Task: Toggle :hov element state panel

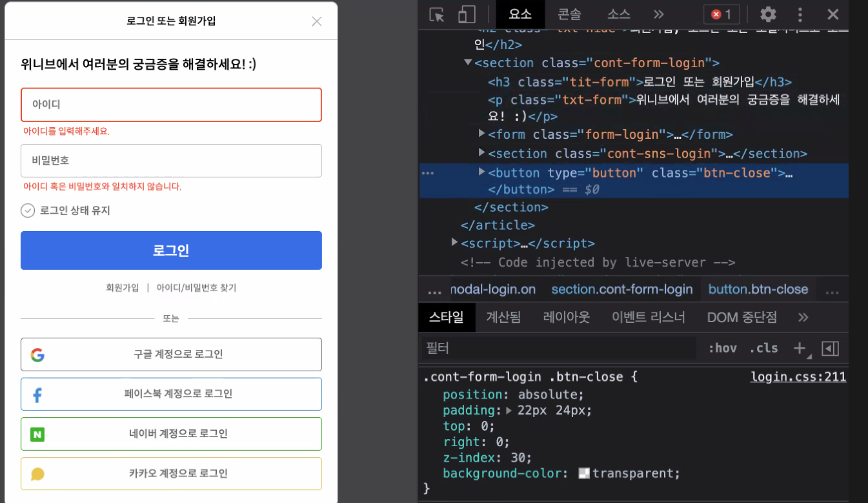Action: click(x=722, y=348)
